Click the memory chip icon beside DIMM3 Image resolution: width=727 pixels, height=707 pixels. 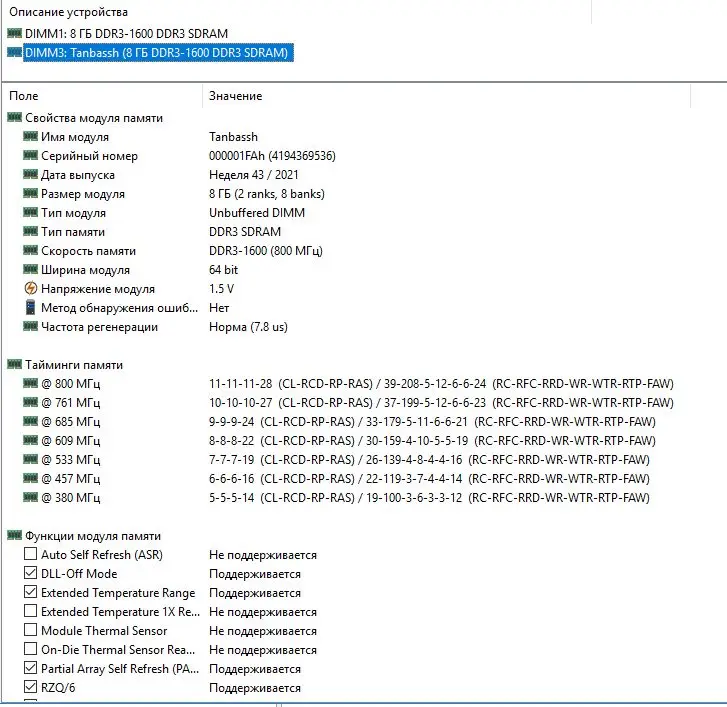(14, 52)
